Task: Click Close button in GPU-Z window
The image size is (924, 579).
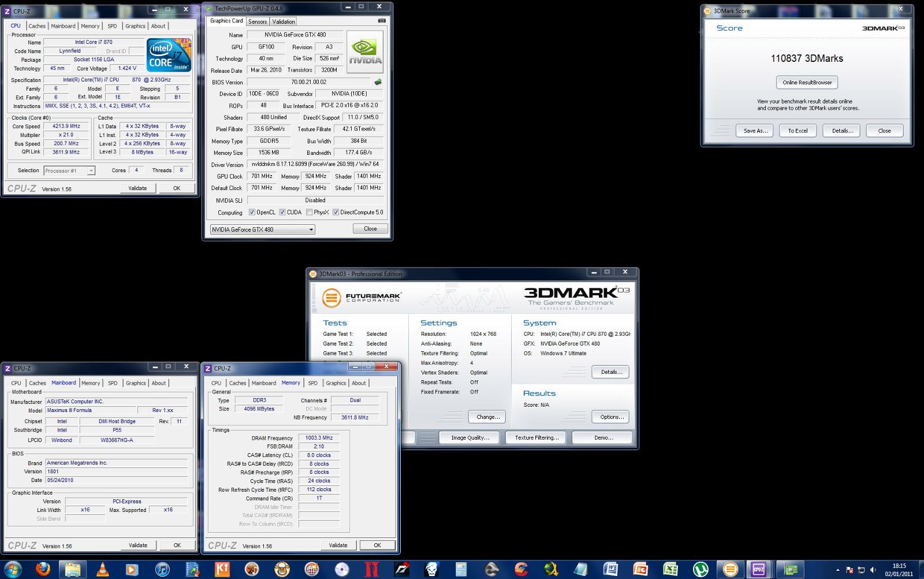Action: pyautogui.click(x=370, y=229)
